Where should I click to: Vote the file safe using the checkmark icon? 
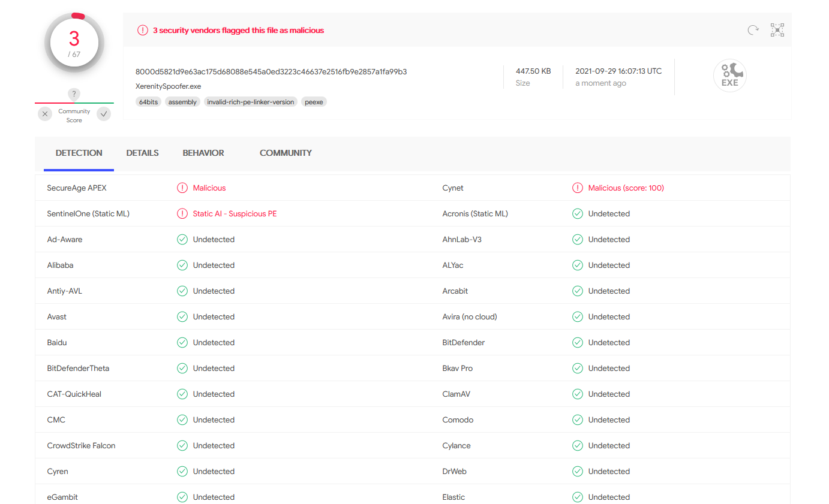tap(103, 113)
